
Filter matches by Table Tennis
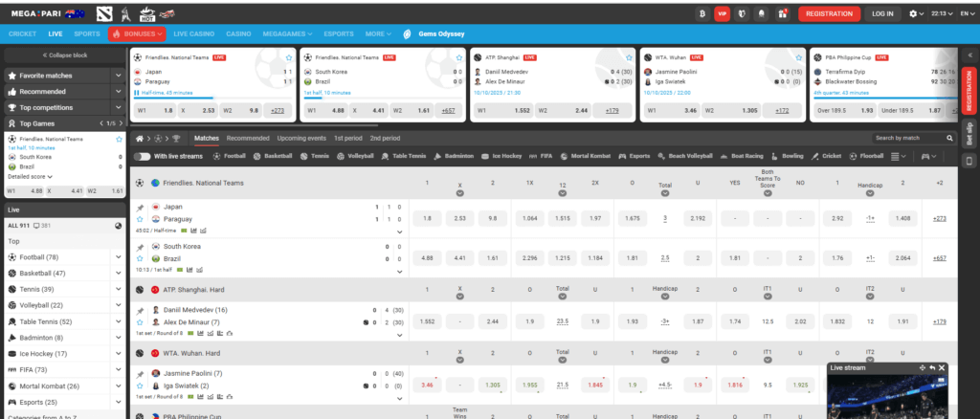(x=411, y=155)
